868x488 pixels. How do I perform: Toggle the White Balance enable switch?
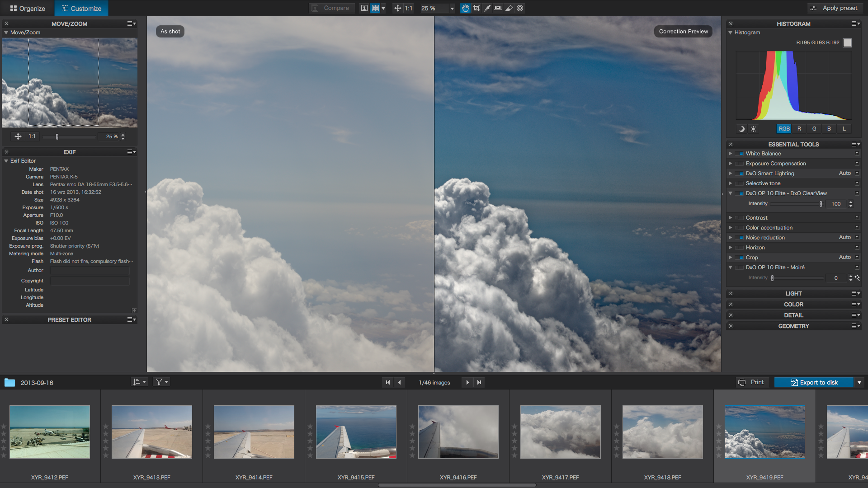pyautogui.click(x=740, y=154)
